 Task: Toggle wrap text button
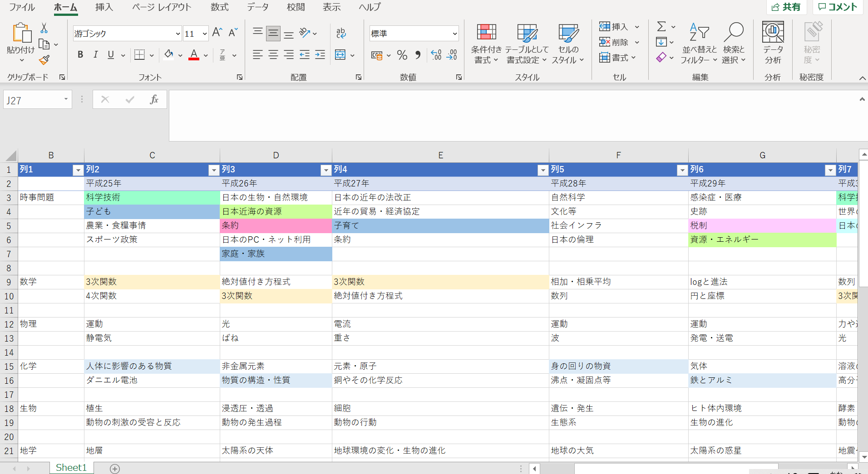[x=341, y=33]
